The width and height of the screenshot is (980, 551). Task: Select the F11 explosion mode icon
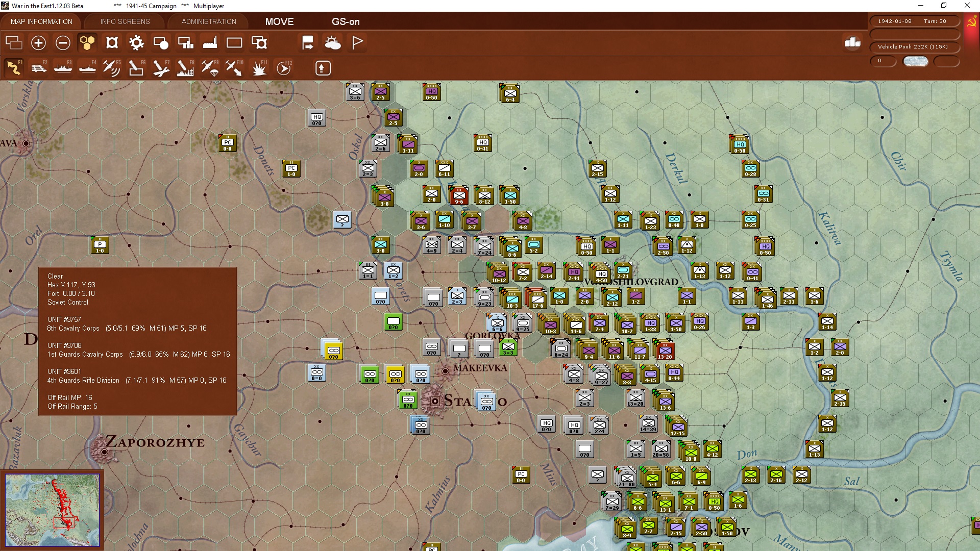(x=259, y=68)
